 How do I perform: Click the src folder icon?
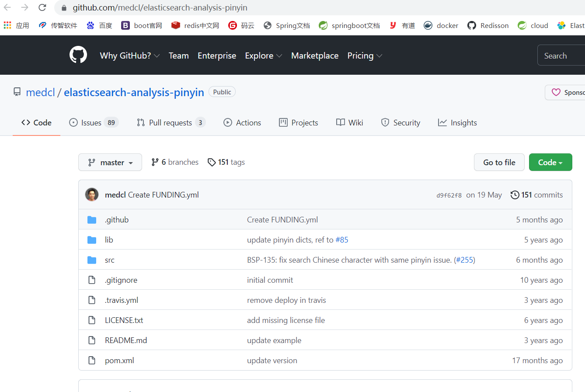(x=92, y=260)
